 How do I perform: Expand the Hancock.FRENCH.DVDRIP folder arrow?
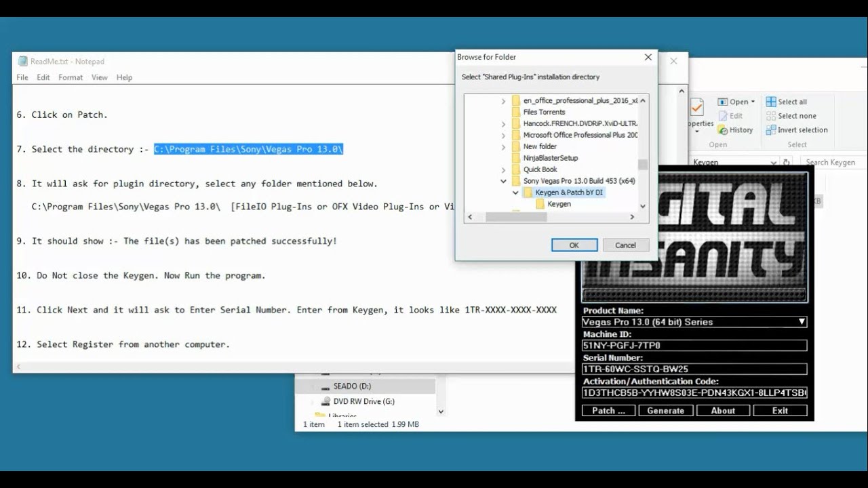pos(503,124)
